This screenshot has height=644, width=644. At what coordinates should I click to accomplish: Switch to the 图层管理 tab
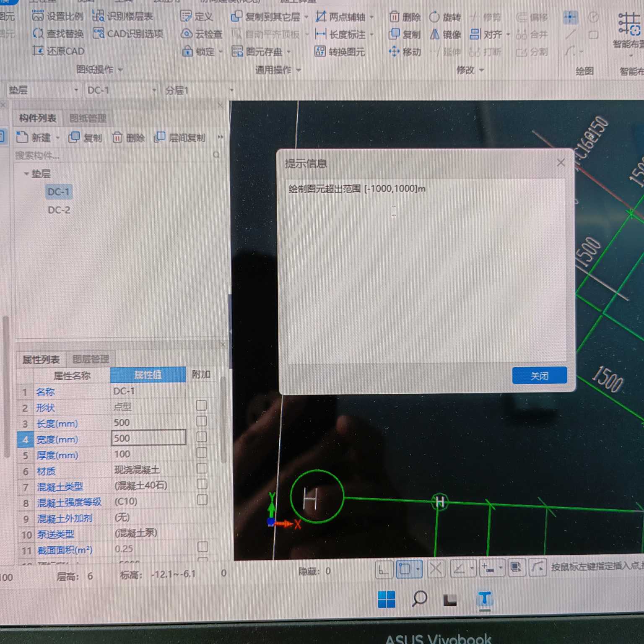pos(91,359)
